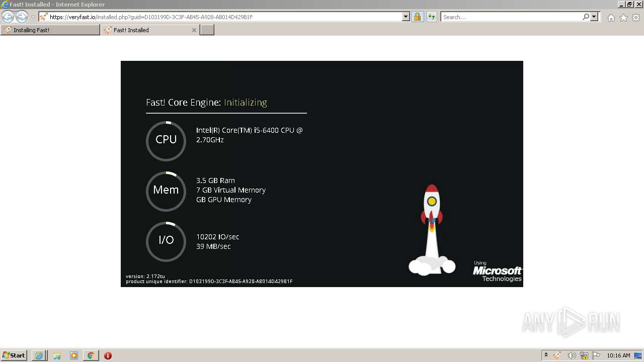Screen dimensions: 644x362
Task: Open the volume speaker tray icon
Action: (x=572, y=355)
